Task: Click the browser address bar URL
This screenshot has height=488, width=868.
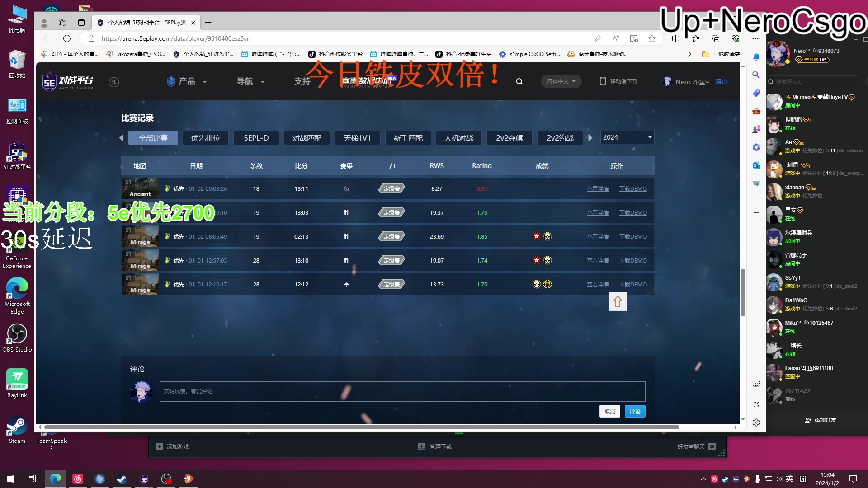Action: (176, 38)
